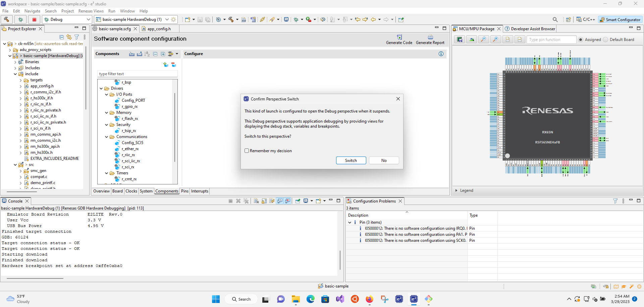The height and width of the screenshot is (307, 644).
Task: Click the Generate Report icon
Action: tap(430, 37)
